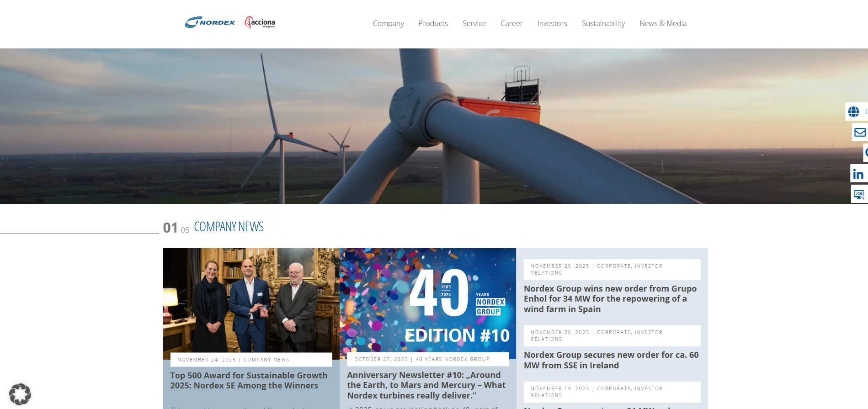Go to the Career section
The height and width of the screenshot is (409, 868).
[x=511, y=24]
